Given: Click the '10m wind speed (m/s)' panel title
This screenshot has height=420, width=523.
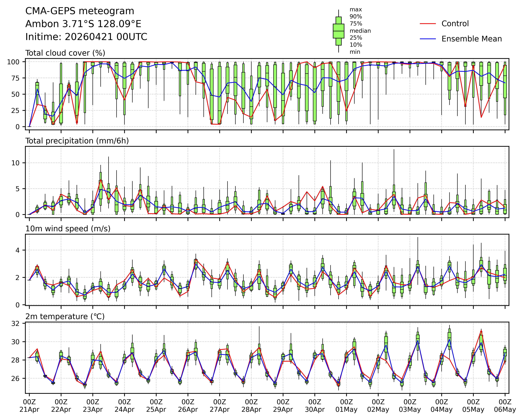Looking at the screenshot, I should (68, 229).
